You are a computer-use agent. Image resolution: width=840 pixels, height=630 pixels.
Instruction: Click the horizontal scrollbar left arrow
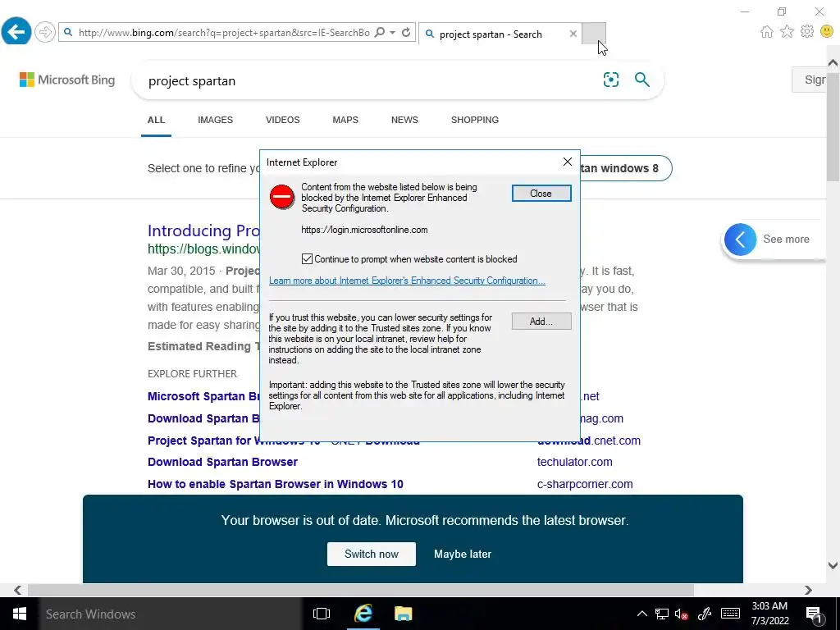tap(18, 590)
